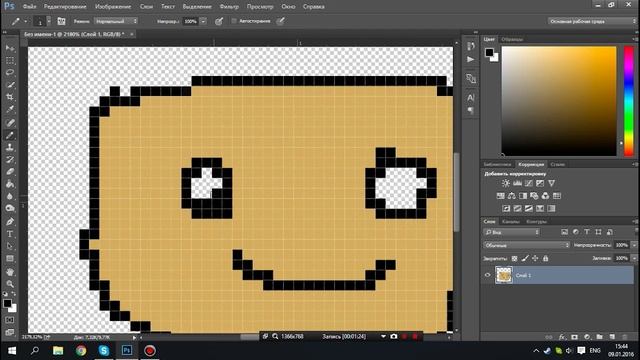
Task: Open the workspace switcher dropdown
Action: pos(592,21)
